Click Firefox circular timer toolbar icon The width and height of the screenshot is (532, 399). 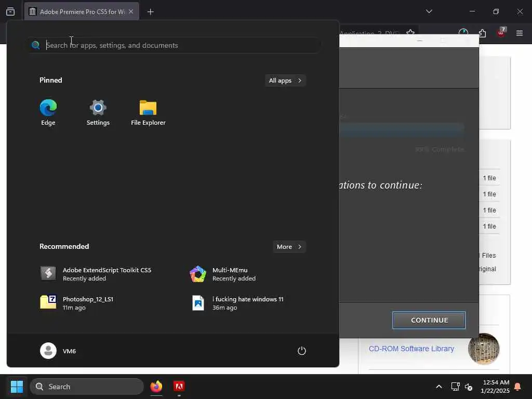(463, 33)
